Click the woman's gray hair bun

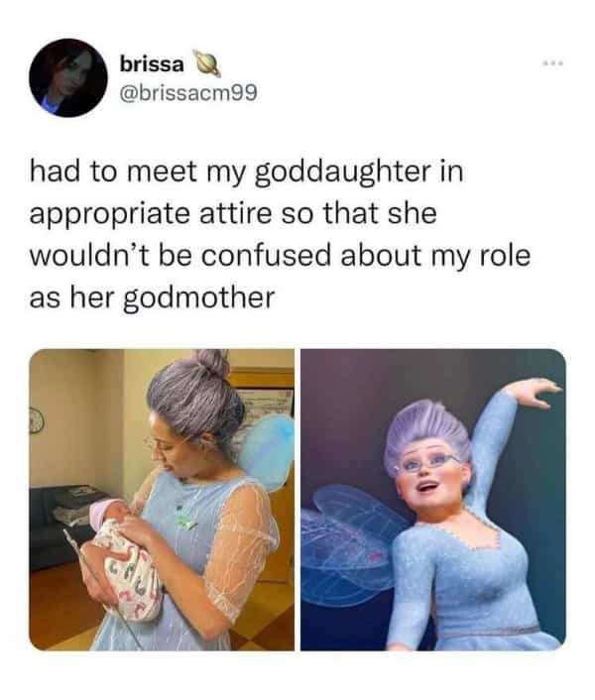pos(213,364)
